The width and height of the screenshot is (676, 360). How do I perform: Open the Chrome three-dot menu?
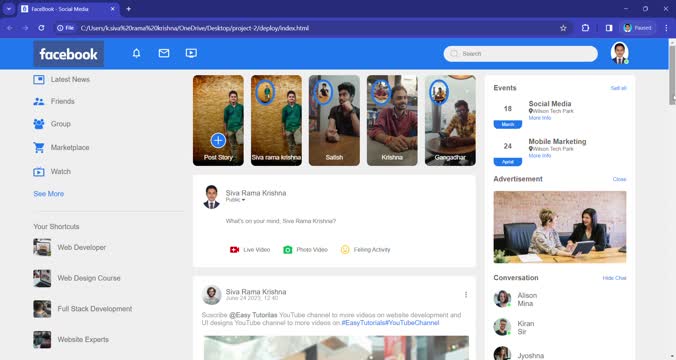(666, 28)
